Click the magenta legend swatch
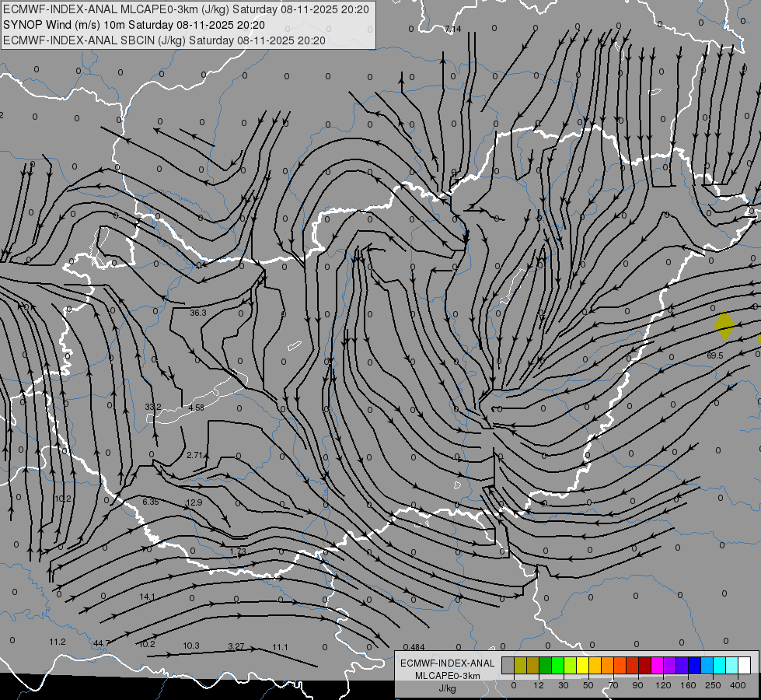This screenshot has width=761, height=700. 657,666
